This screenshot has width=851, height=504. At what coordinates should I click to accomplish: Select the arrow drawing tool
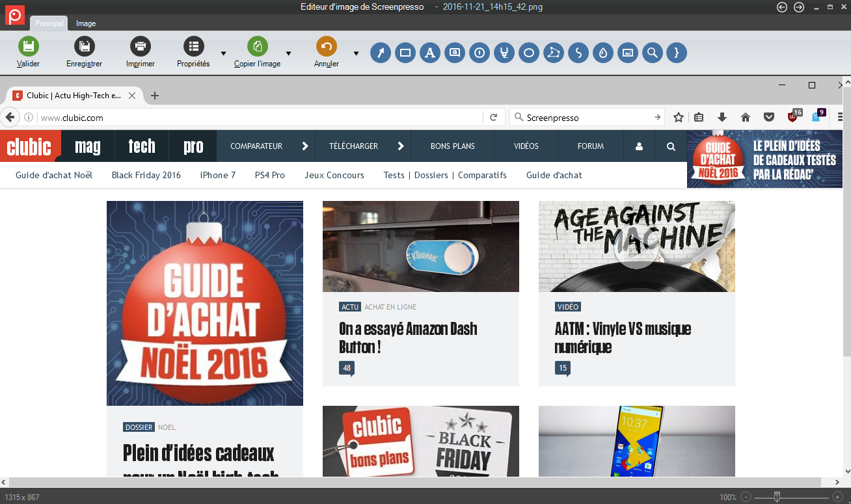381,53
